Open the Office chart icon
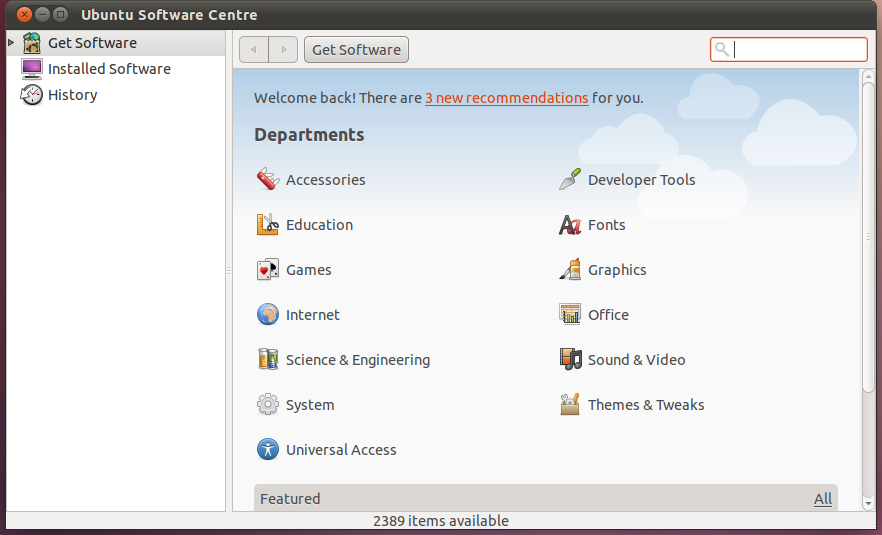 pos(570,314)
